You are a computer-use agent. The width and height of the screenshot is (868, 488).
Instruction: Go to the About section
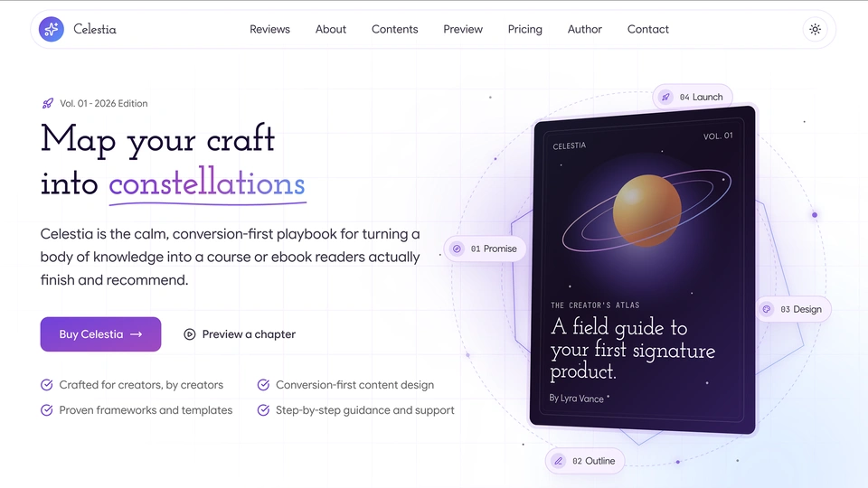click(x=331, y=29)
